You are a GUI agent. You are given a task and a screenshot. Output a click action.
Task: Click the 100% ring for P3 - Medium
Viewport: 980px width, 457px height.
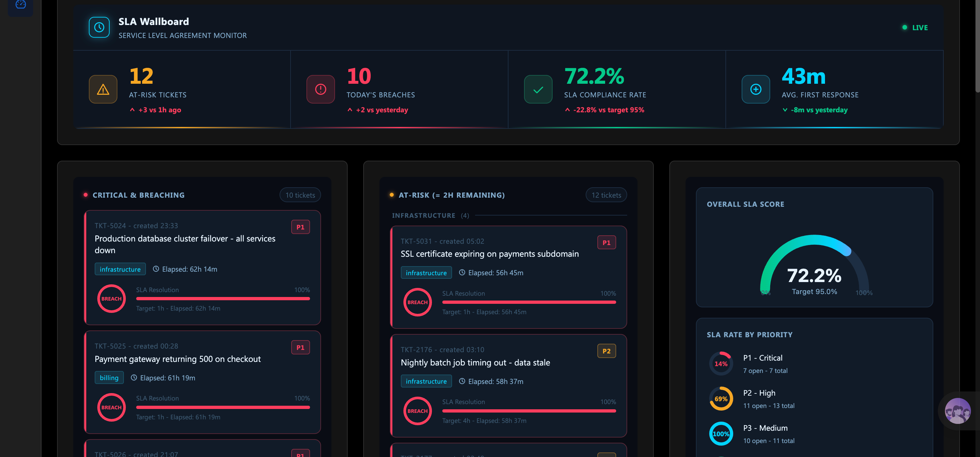[x=721, y=434]
